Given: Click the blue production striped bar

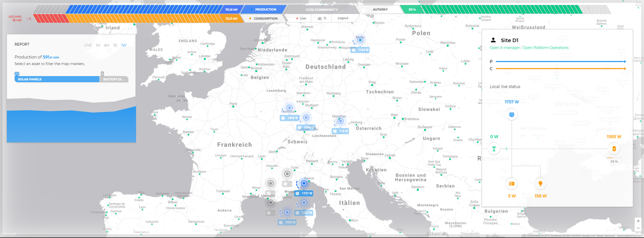Looking at the screenshot, I should point(144,10).
